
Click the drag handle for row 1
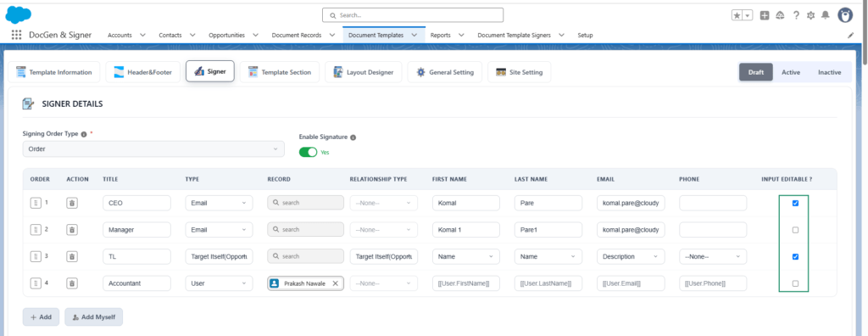(x=36, y=203)
